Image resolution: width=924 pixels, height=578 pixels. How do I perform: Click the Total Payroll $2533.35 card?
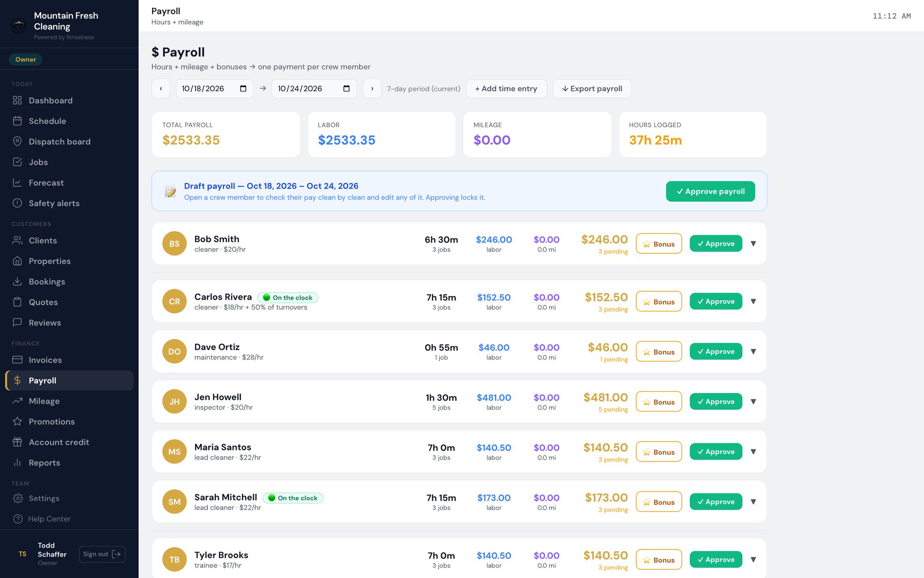tap(226, 135)
